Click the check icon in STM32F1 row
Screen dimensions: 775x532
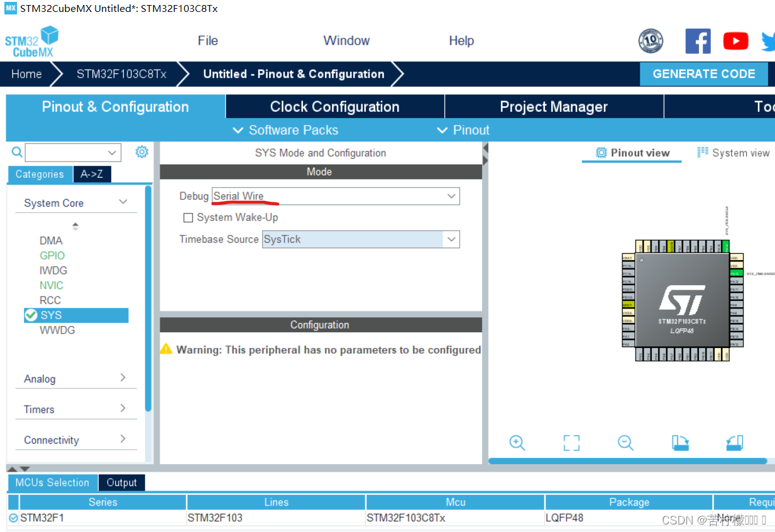[13, 518]
